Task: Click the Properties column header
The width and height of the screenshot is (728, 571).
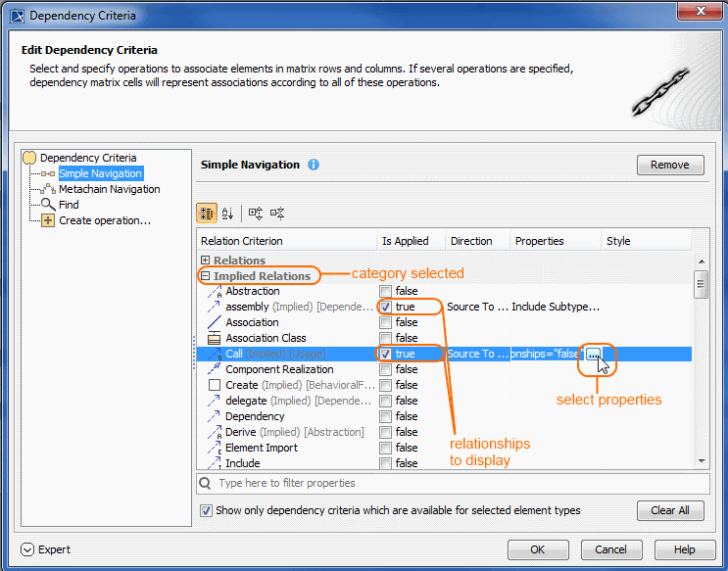Action: click(556, 241)
